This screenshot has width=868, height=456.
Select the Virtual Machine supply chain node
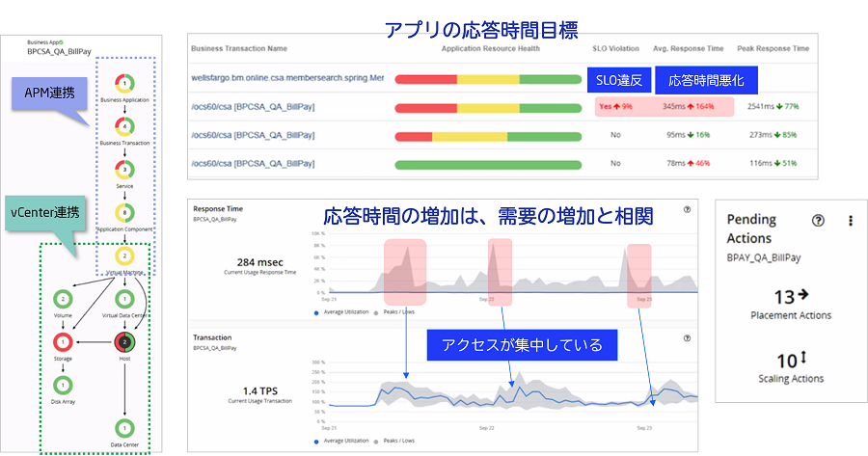click(124, 256)
